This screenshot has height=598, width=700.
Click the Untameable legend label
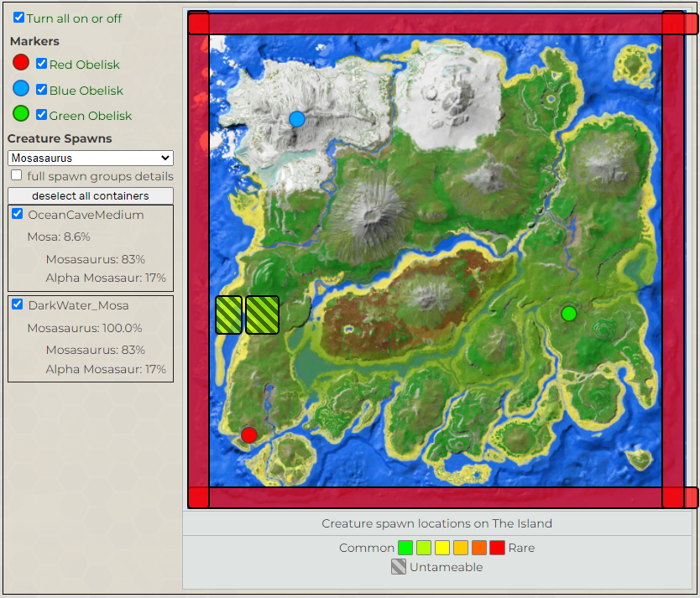(446, 567)
